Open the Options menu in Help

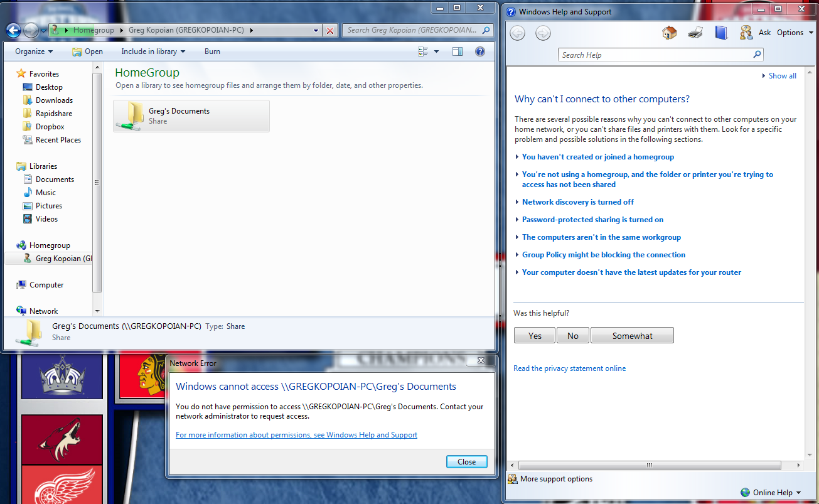(794, 33)
